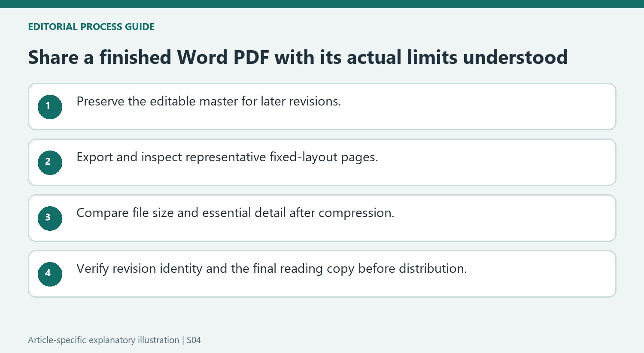Viewport: 644px width, 353px height.
Task: Click the step 3 number circle
Action: [50, 218]
